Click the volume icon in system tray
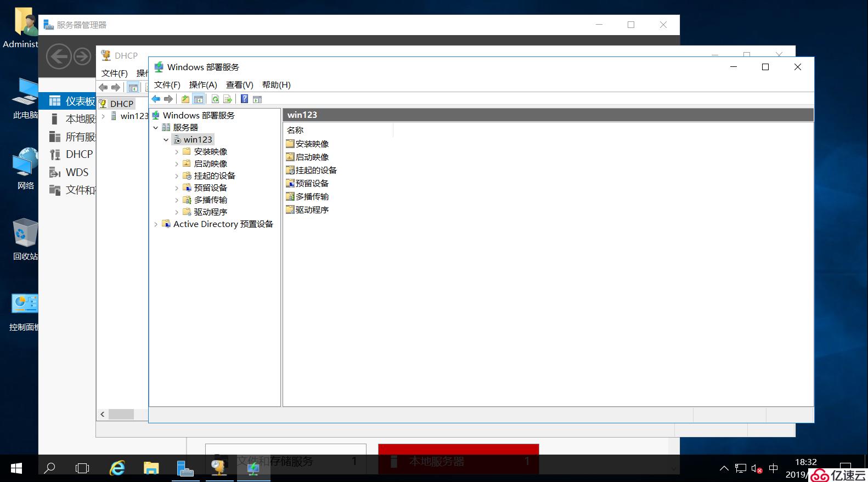 click(757, 468)
